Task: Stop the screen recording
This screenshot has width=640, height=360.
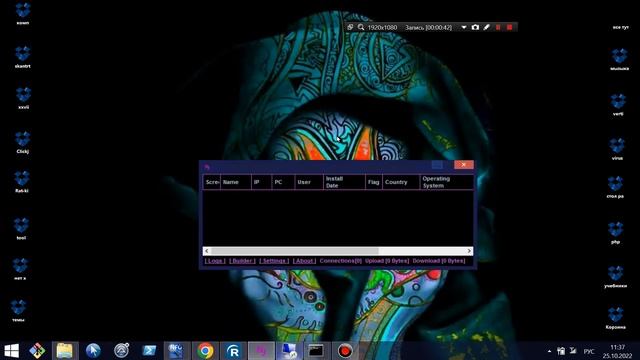Action: coord(509,27)
